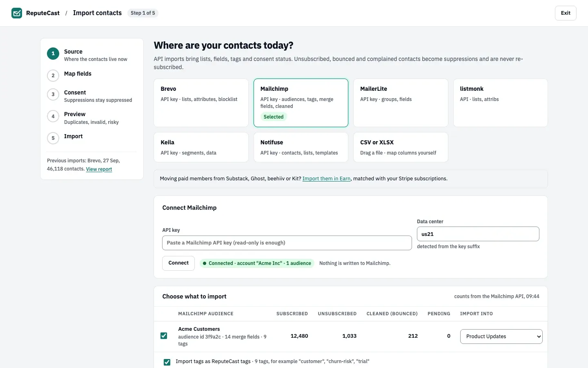Click the IMPORT INTO column header

pos(476,314)
